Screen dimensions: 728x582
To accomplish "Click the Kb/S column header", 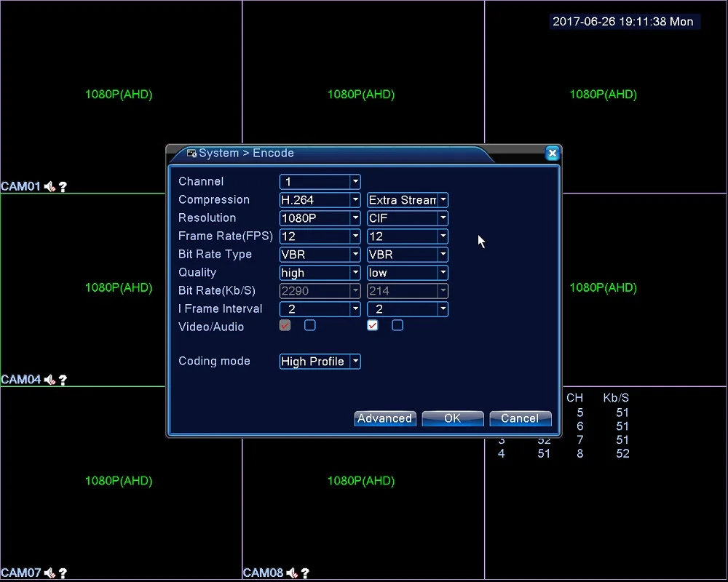I will coord(616,398).
